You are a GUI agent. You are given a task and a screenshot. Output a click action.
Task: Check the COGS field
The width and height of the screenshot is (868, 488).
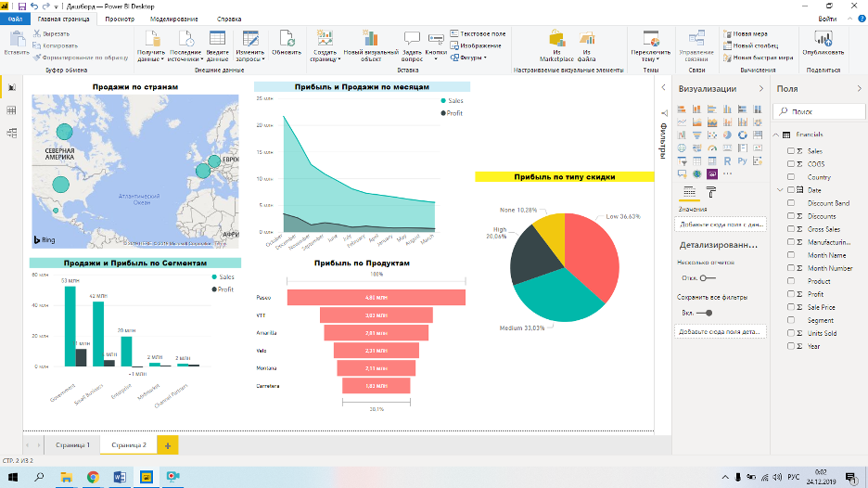coord(791,164)
